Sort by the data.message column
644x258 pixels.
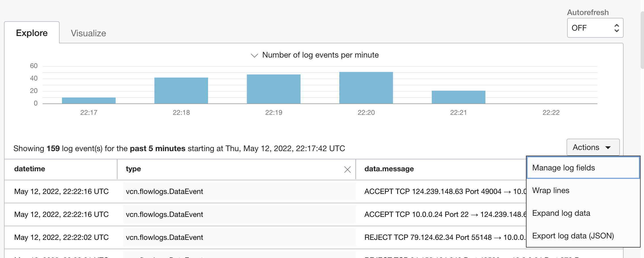(389, 169)
